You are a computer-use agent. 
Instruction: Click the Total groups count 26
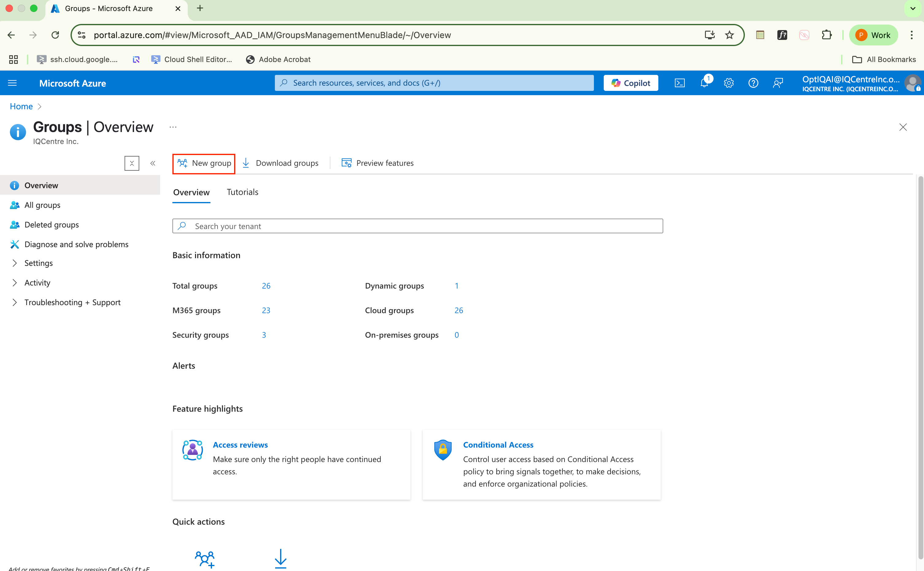point(266,286)
